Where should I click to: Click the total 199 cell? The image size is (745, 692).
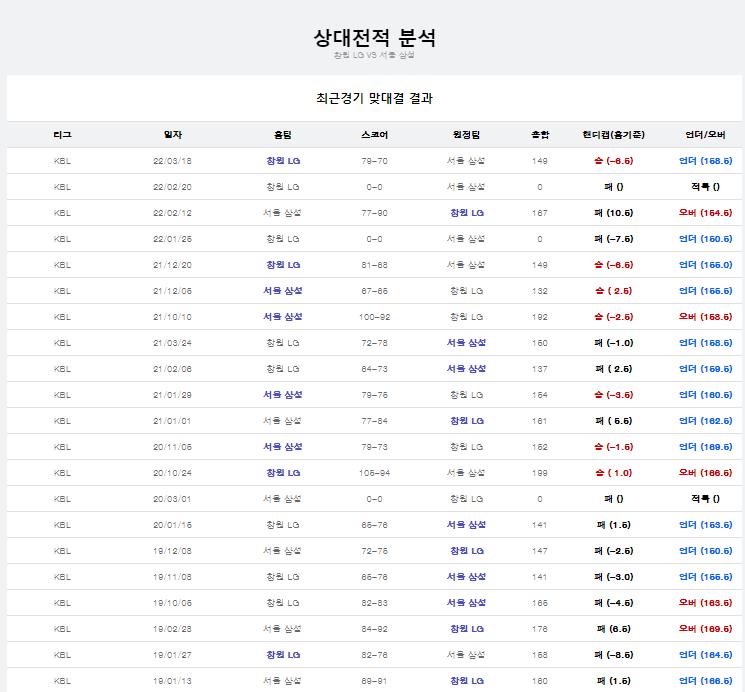click(x=540, y=473)
